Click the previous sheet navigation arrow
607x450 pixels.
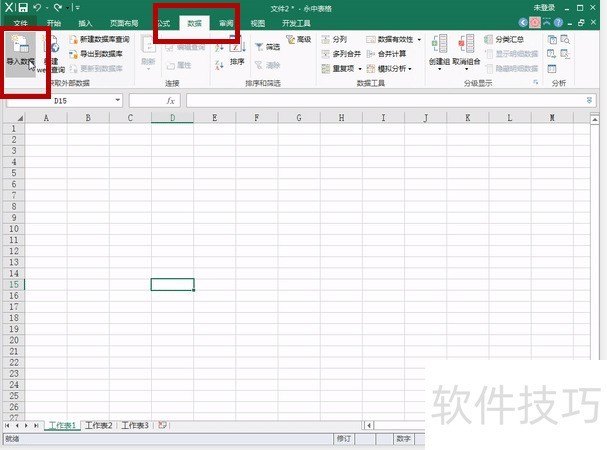(x=17, y=426)
